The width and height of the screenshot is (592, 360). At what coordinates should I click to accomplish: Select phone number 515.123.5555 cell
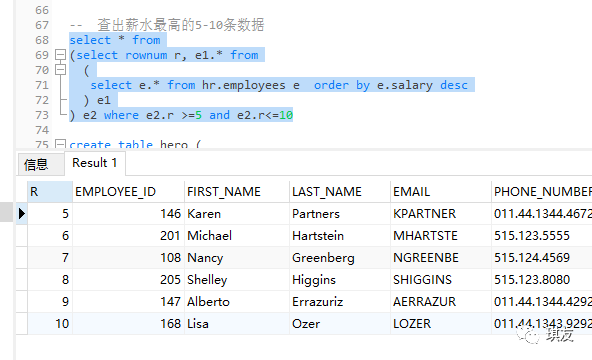[x=542, y=236]
